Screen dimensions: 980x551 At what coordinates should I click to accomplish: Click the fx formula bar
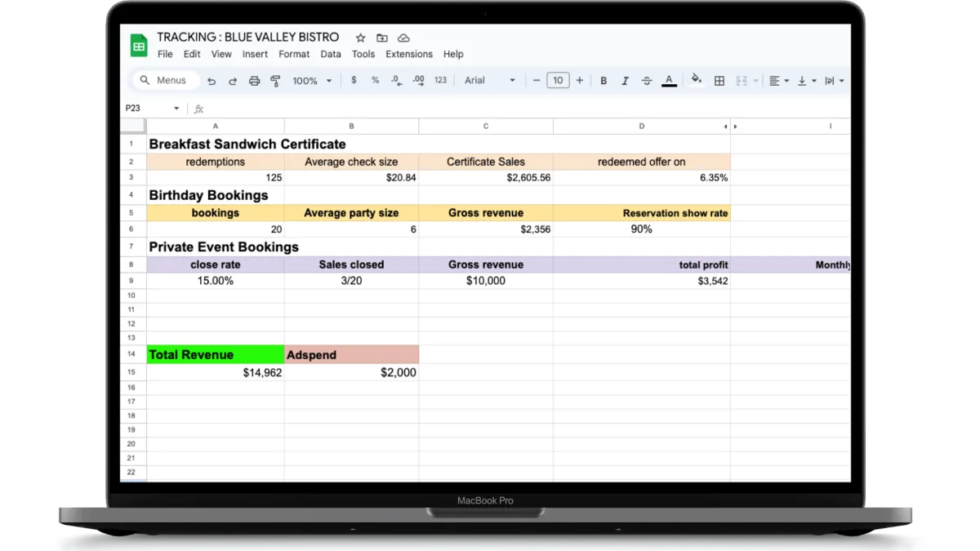pos(523,109)
